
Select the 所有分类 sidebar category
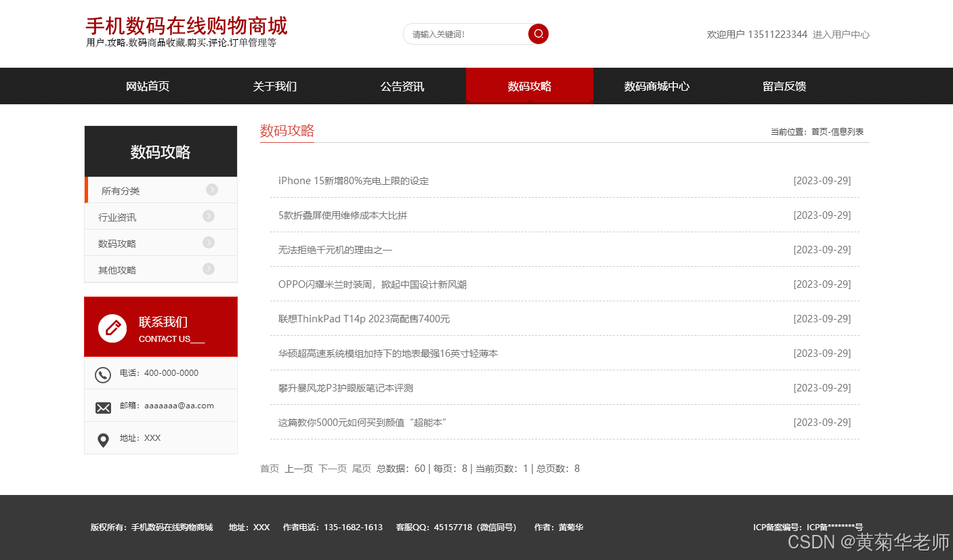(161, 190)
